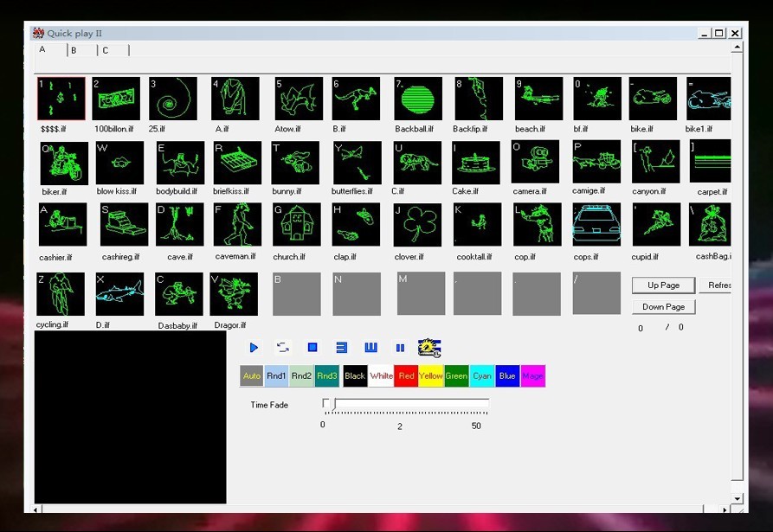The width and height of the screenshot is (773, 532).
Task: Click the Time Fade slider handle
Action: [325, 404]
